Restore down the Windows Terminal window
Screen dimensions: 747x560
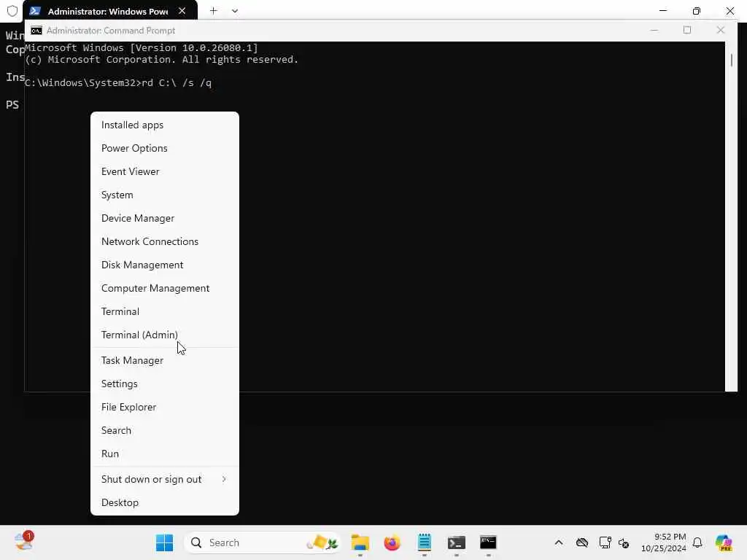697,10
